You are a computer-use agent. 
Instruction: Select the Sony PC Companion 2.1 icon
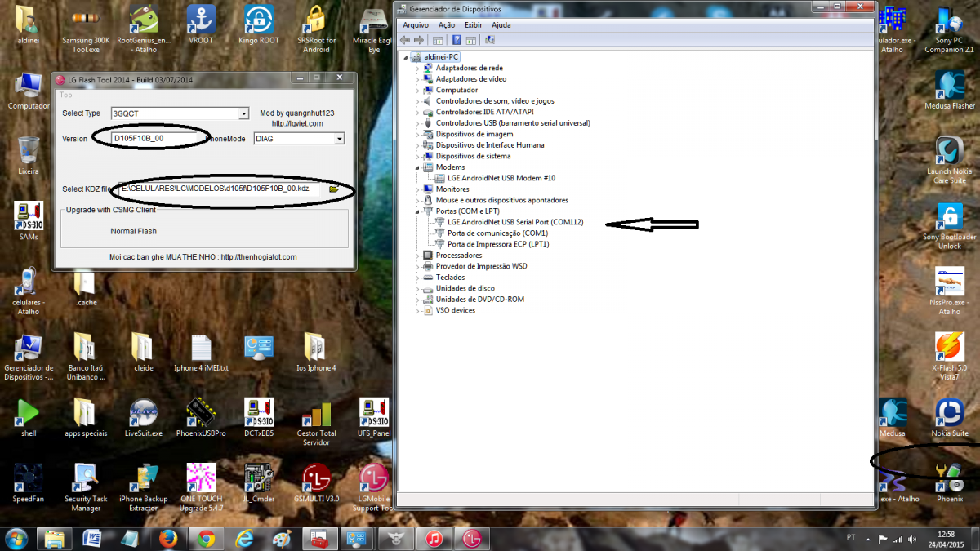point(950,30)
